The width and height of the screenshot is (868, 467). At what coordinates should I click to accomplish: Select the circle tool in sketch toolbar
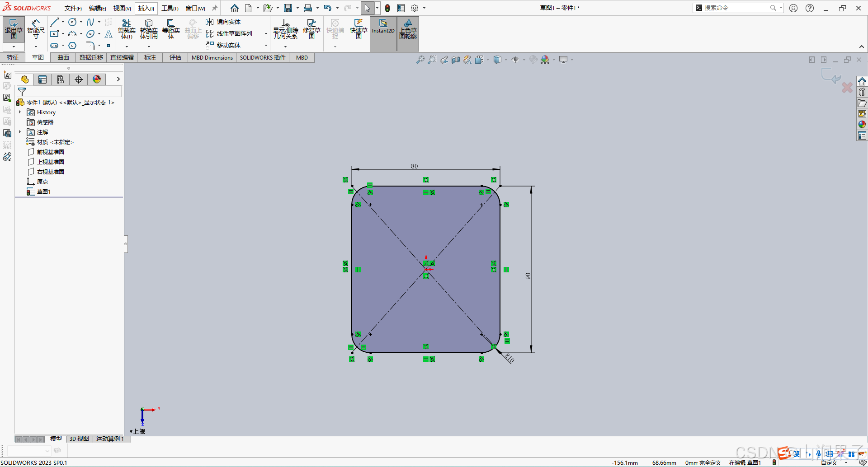72,21
